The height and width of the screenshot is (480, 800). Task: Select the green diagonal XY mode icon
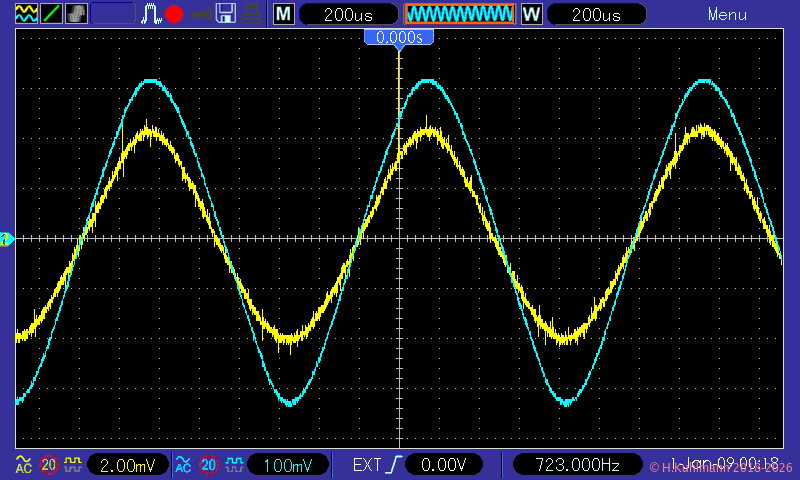[x=51, y=14]
